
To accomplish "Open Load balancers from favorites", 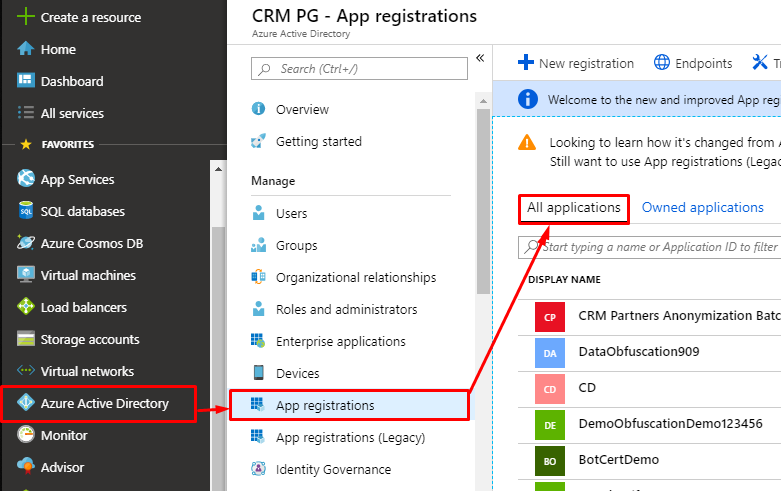I will pos(83,307).
